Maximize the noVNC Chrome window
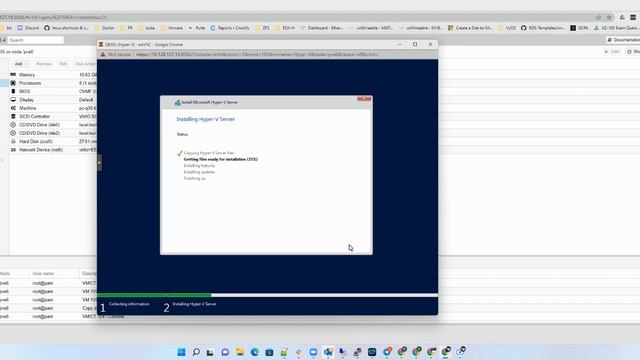Image resolution: width=640 pixels, height=360 pixels. point(415,44)
